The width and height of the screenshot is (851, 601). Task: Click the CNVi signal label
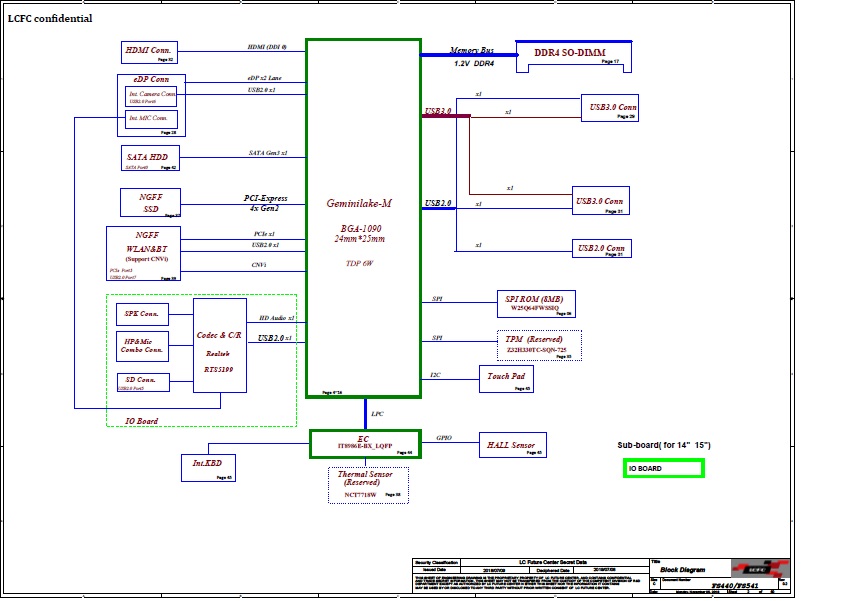(x=259, y=265)
